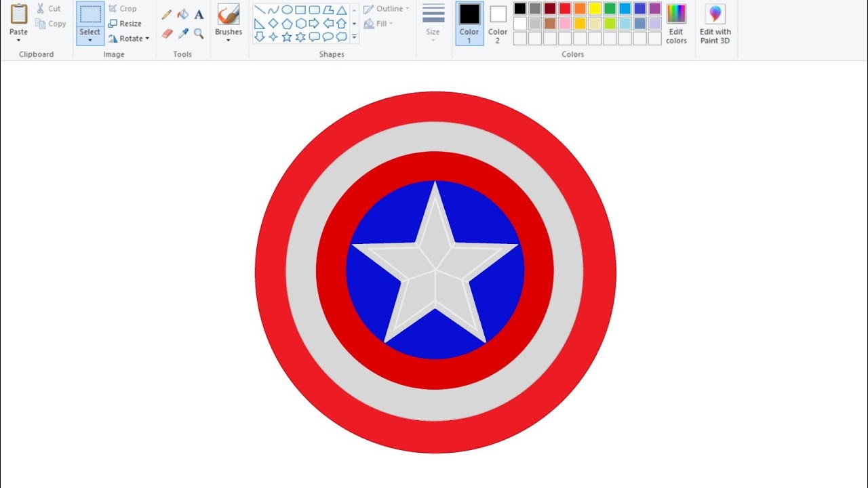Choose the Cloud callout shape
Screen dimensions: 868x488
[x=341, y=37]
